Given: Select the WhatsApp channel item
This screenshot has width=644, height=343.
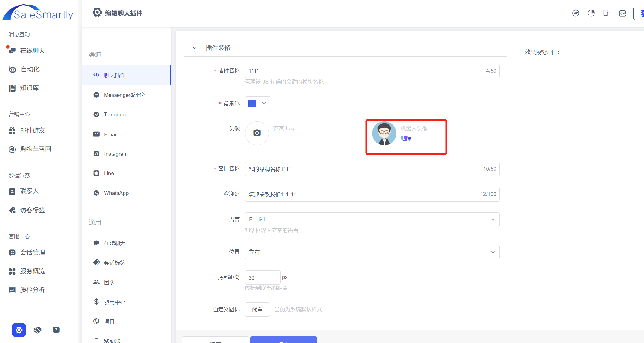Looking at the screenshot, I should click(116, 193).
